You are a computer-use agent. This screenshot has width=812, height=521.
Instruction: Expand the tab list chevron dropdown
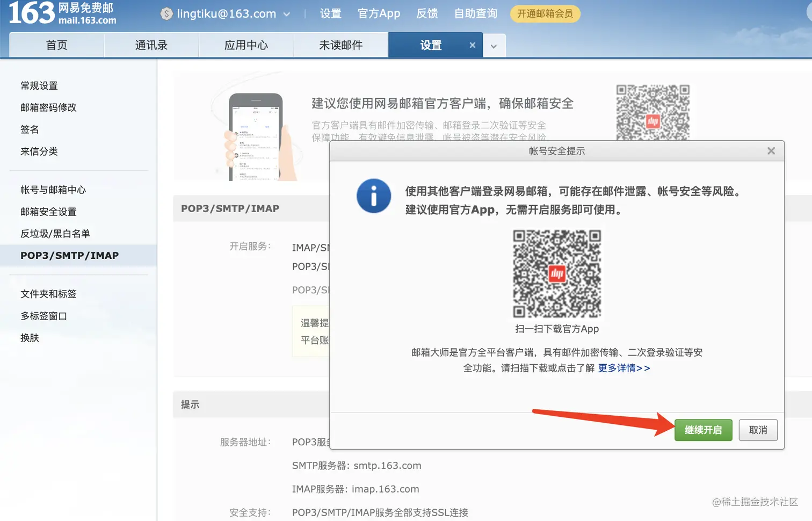494,46
